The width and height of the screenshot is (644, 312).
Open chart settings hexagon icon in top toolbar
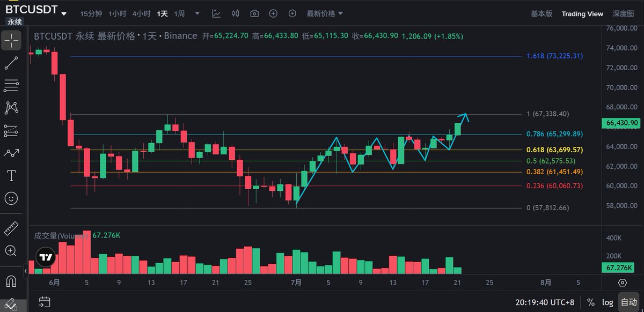click(292, 13)
